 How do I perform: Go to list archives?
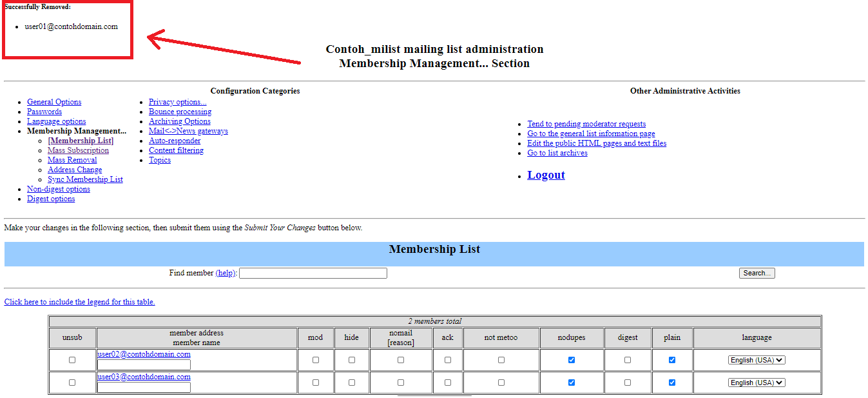point(557,152)
